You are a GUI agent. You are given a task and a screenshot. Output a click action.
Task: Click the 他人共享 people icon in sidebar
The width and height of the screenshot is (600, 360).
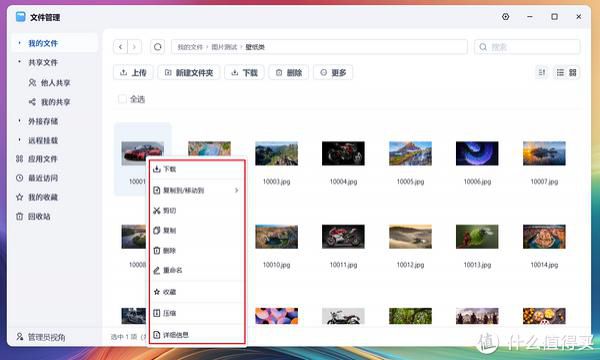[33, 83]
